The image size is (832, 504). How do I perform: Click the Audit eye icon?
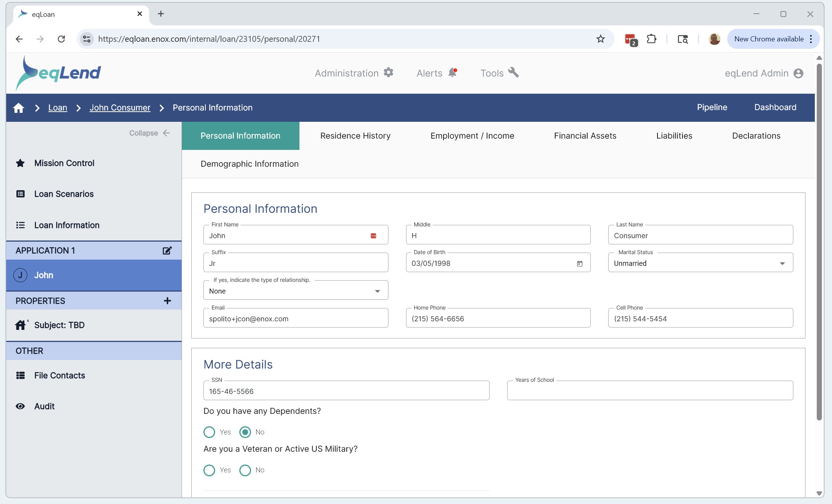coord(20,406)
